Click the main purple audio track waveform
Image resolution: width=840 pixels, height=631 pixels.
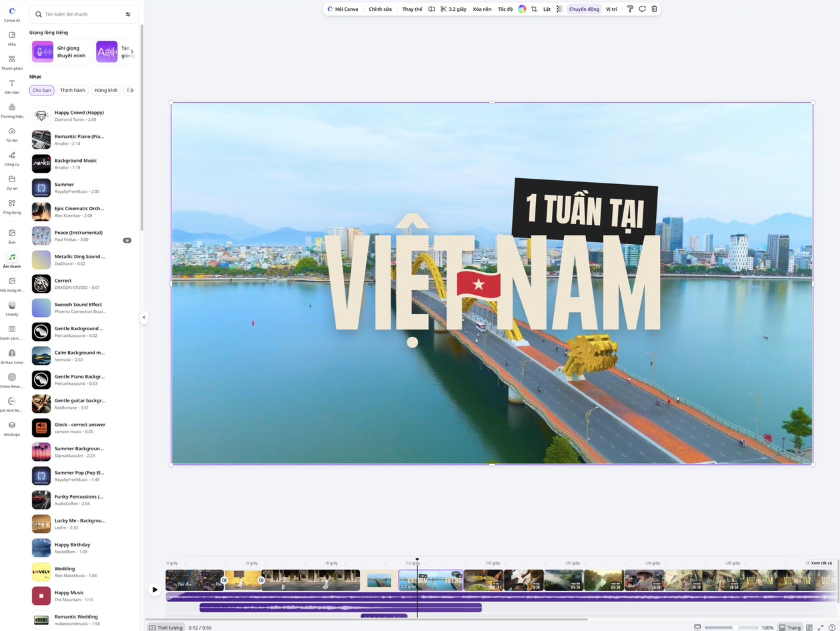click(x=500, y=597)
